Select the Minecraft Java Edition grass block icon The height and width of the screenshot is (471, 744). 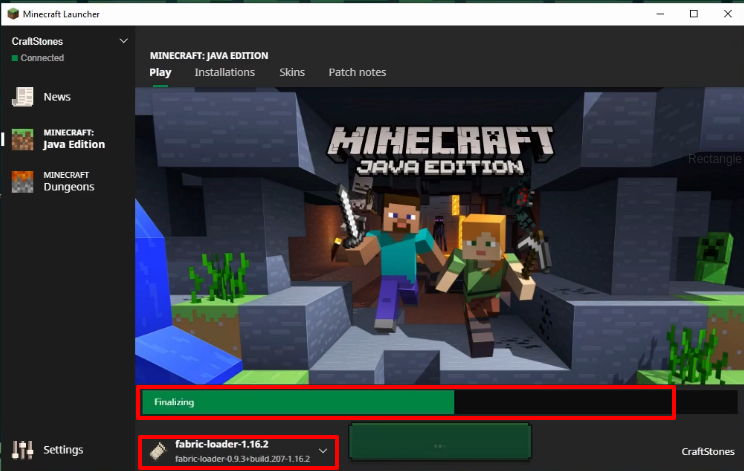point(22,139)
